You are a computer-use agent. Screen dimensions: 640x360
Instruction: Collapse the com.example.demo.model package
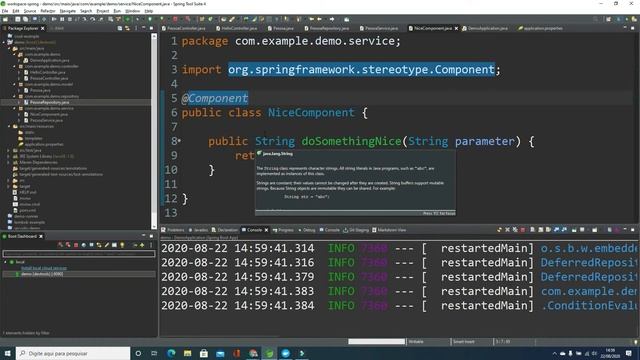pos(14,84)
